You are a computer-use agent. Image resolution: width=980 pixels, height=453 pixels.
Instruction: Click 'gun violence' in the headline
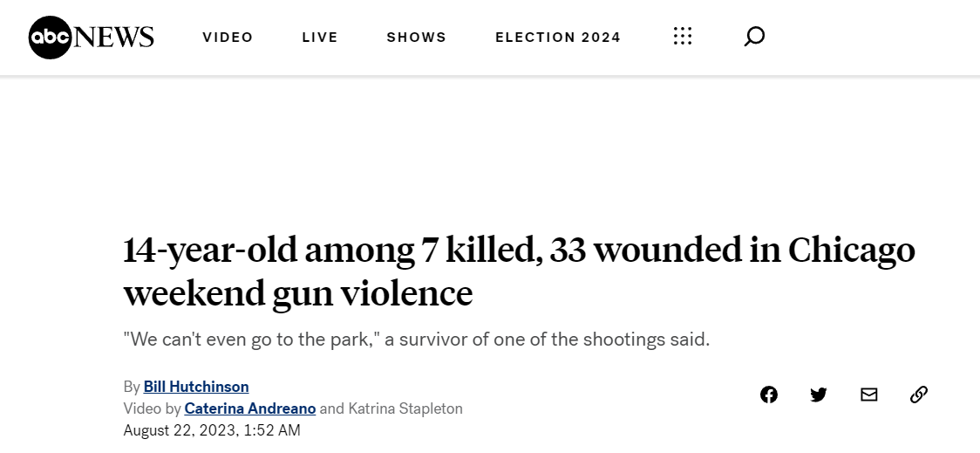(372, 293)
